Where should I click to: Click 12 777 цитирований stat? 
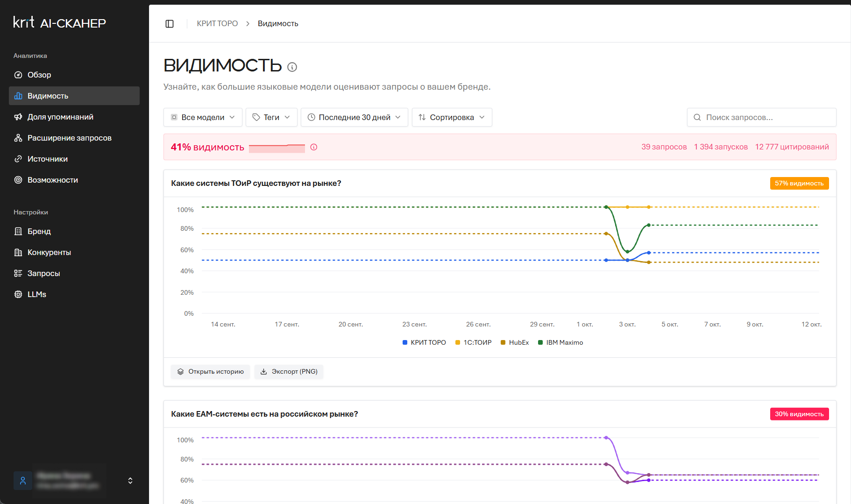pos(792,147)
